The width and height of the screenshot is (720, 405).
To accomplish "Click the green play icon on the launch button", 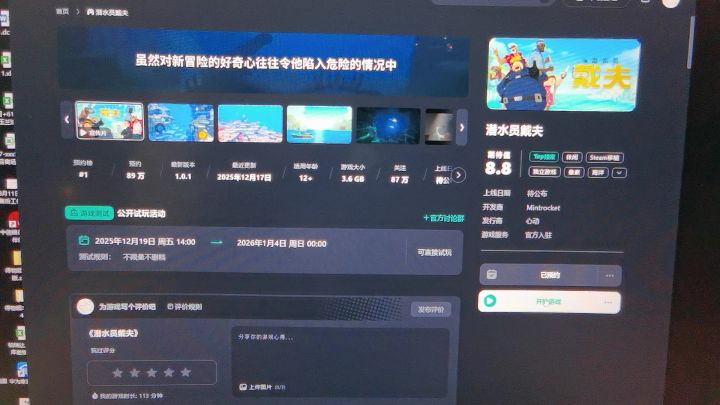I will tap(490, 301).
